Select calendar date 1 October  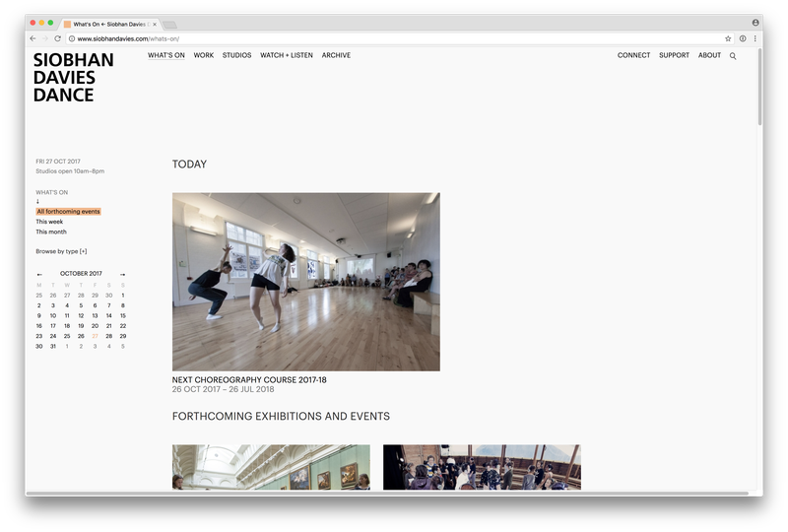[x=122, y=296]
